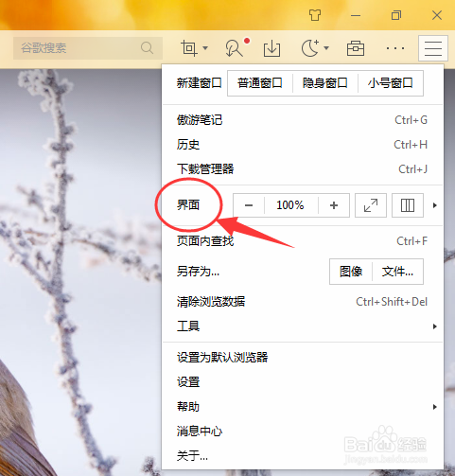
Task: Select 清除浏览数据 menu entry
Action: 303,302
